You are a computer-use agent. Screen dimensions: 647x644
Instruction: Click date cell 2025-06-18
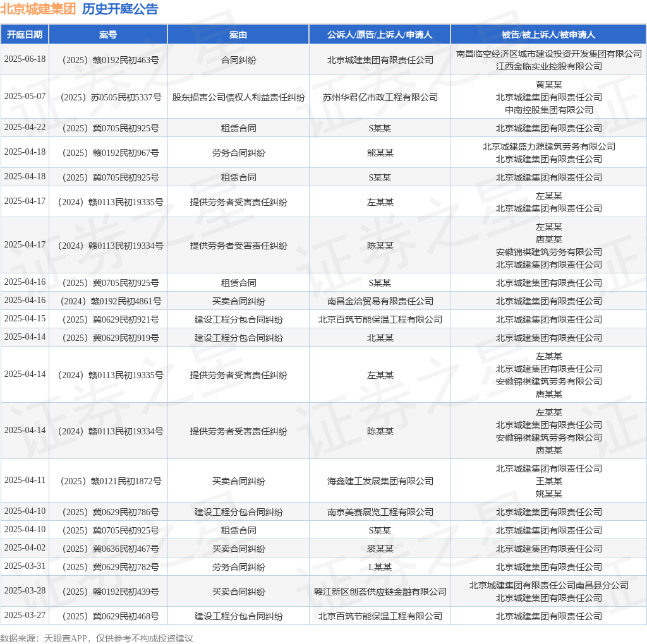tap(25, 59)
